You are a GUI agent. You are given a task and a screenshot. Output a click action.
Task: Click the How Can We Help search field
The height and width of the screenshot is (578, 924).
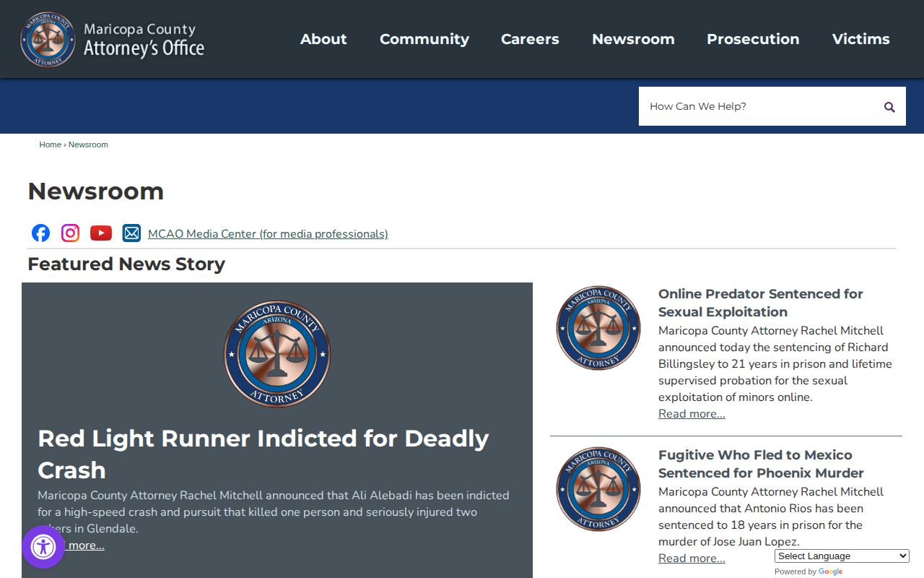click(x=758, y=106)
